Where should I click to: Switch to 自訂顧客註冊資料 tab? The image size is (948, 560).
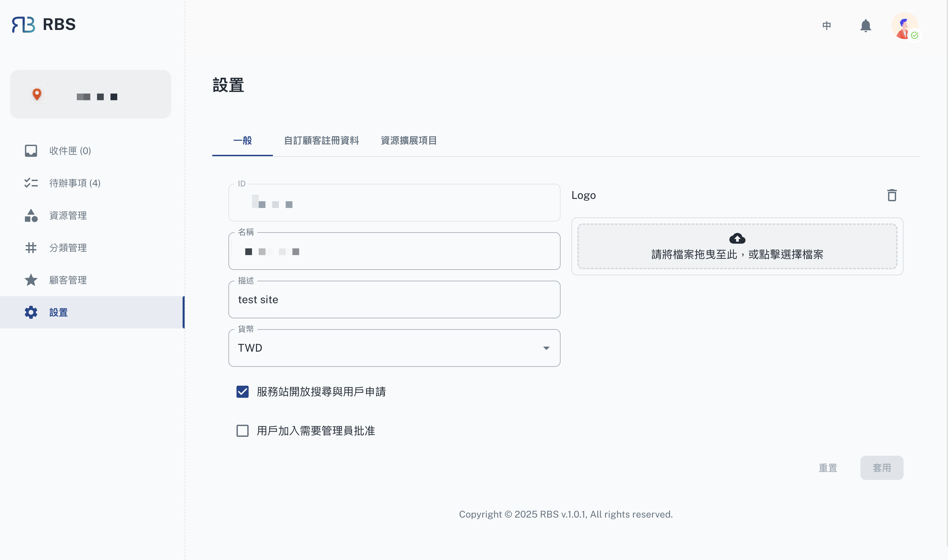click(x=321, y=140)
